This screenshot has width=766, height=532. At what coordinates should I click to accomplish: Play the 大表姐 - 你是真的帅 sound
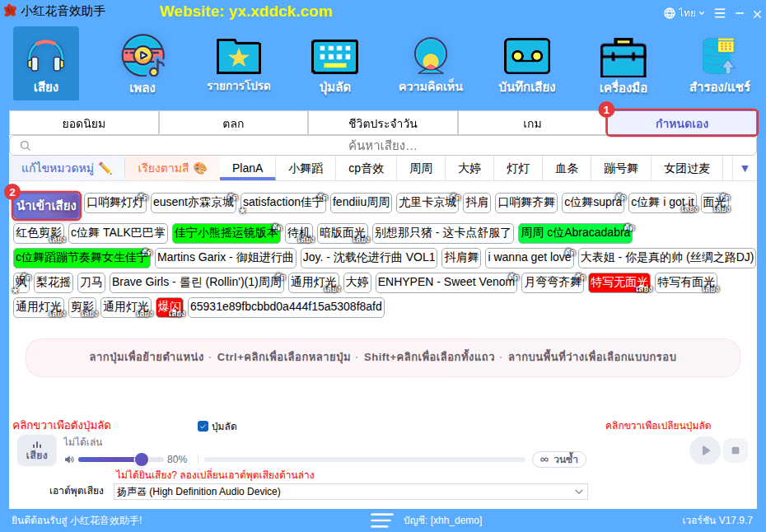(x=667, y=258)
